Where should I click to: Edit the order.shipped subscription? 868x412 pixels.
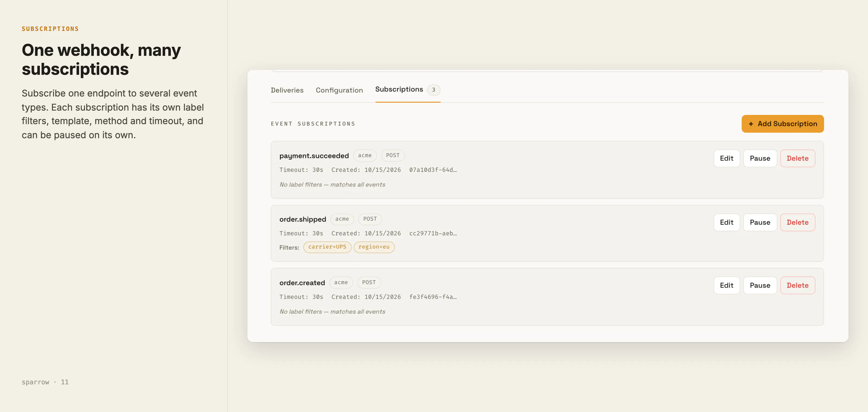point(726,222)
